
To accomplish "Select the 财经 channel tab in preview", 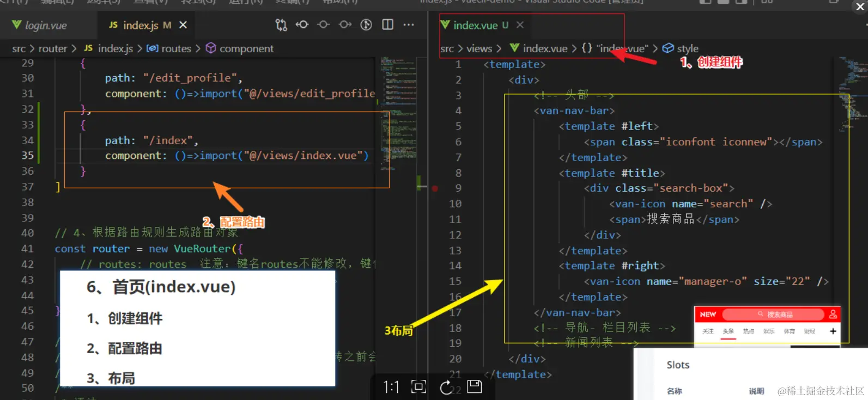I will (810, 331).
